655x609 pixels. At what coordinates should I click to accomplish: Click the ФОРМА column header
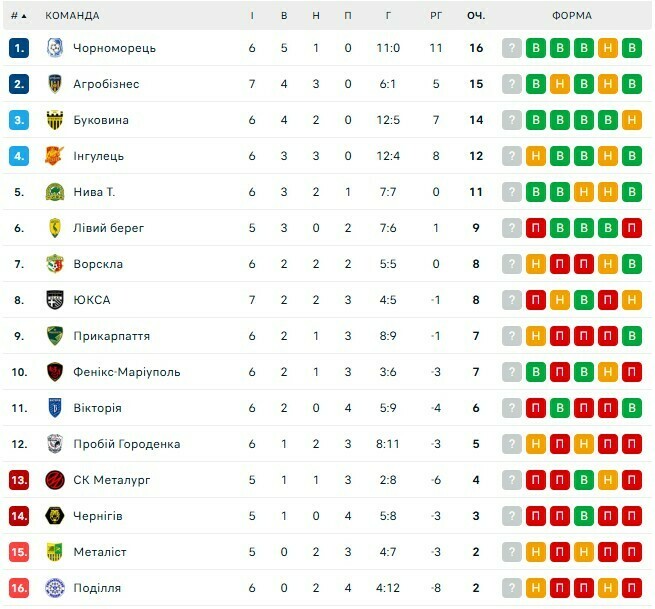571,16
